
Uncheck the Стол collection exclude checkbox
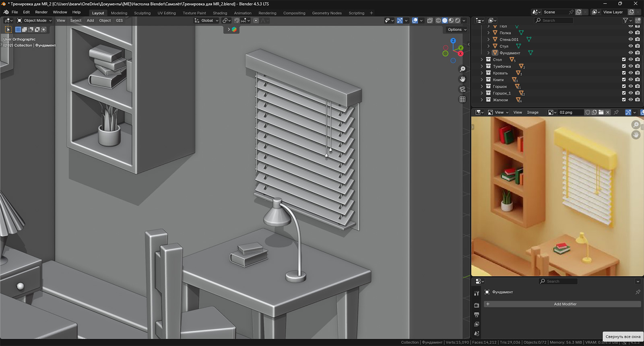point(624,60)
